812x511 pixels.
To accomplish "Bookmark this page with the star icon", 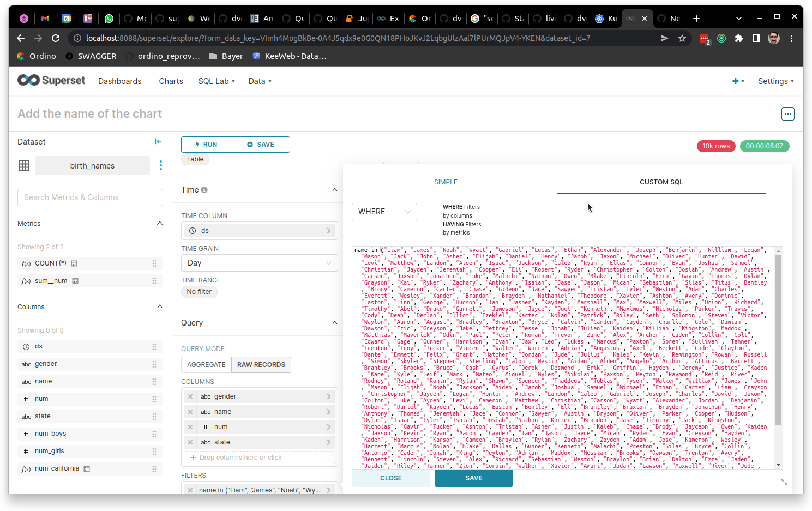I will [x=682, y=38].
